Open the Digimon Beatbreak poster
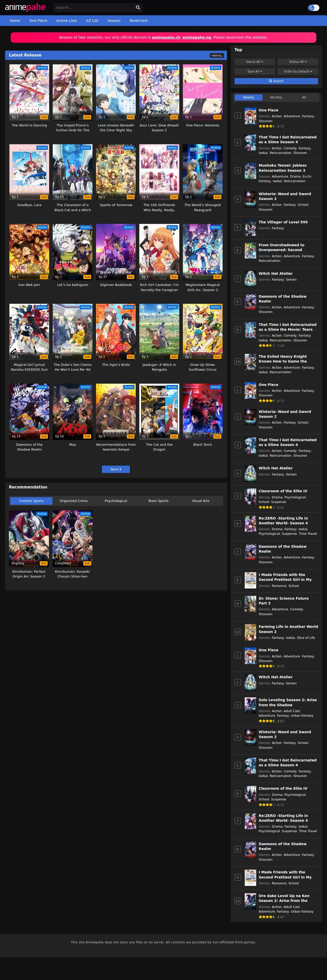This screenshot has height=980, width=327. pyautogui.click(x=116, y=252)
